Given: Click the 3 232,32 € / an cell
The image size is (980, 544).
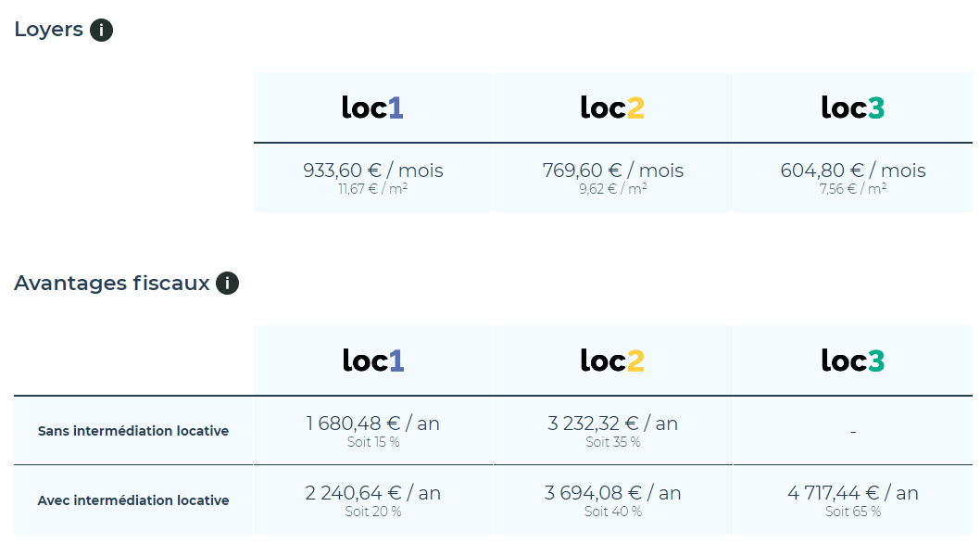Looking at the screenshot, I should [x=612, y=430].
